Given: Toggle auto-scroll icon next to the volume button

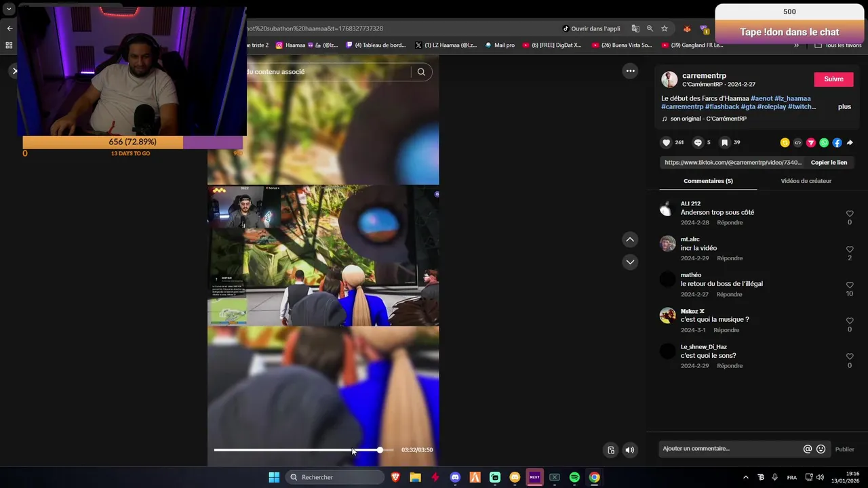Looking at the screenshot, I should [611, 449].
